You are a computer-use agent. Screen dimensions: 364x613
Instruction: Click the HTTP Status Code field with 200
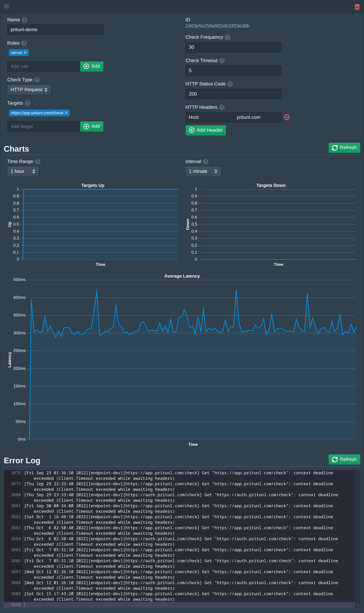(x=233, y=94)
